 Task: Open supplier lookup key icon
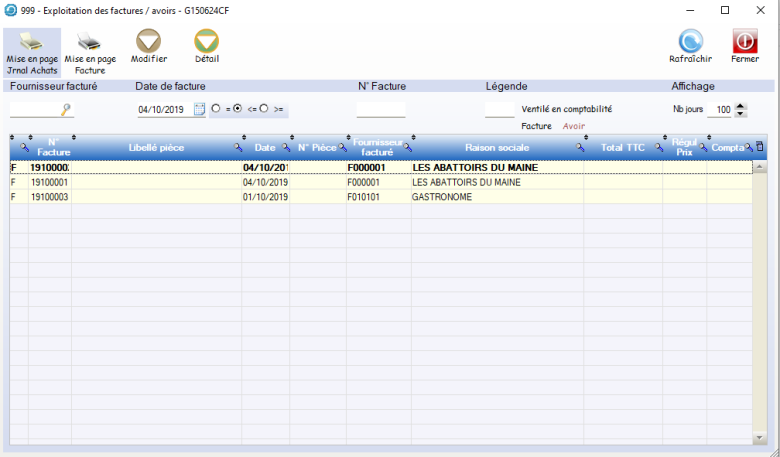coord(67,110)
